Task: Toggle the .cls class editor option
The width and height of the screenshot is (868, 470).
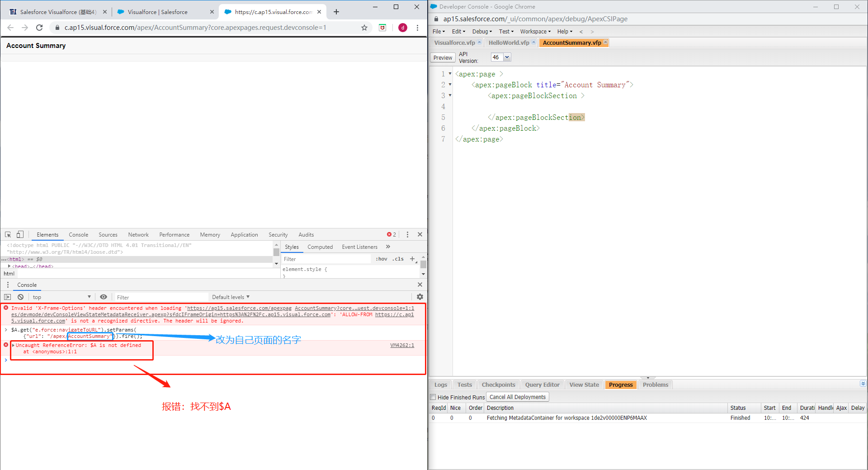Action: [398, 259]
